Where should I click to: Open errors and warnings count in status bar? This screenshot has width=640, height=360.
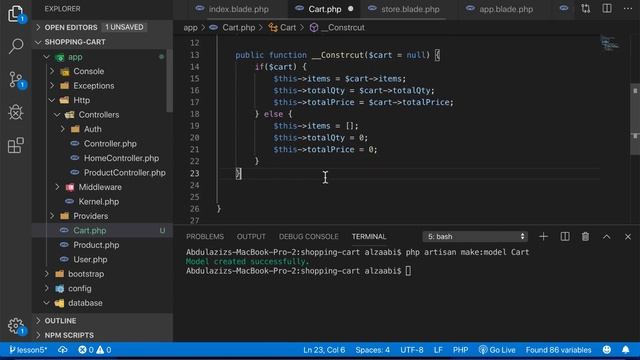95,350
